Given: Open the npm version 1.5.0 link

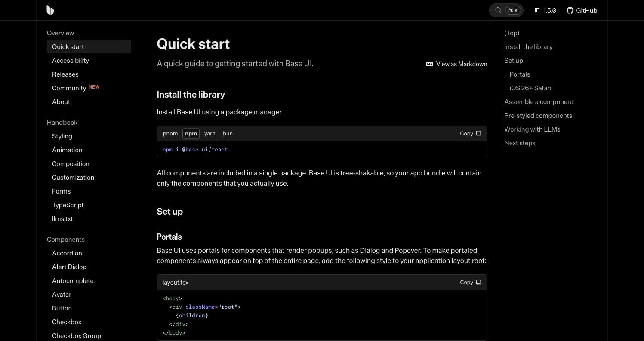Looking at the screenshot, I should (x=545, y=10).
